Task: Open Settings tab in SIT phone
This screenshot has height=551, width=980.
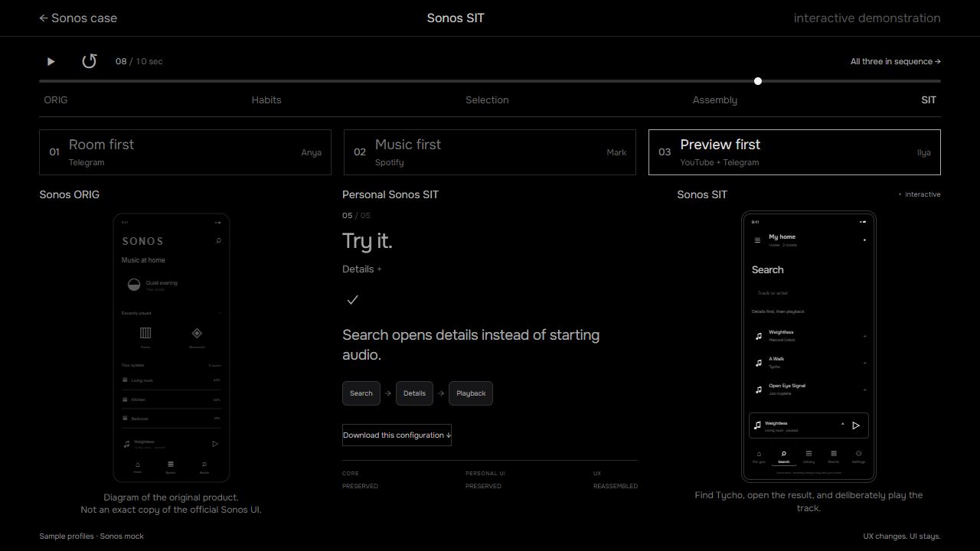Action: coord(858,457)
